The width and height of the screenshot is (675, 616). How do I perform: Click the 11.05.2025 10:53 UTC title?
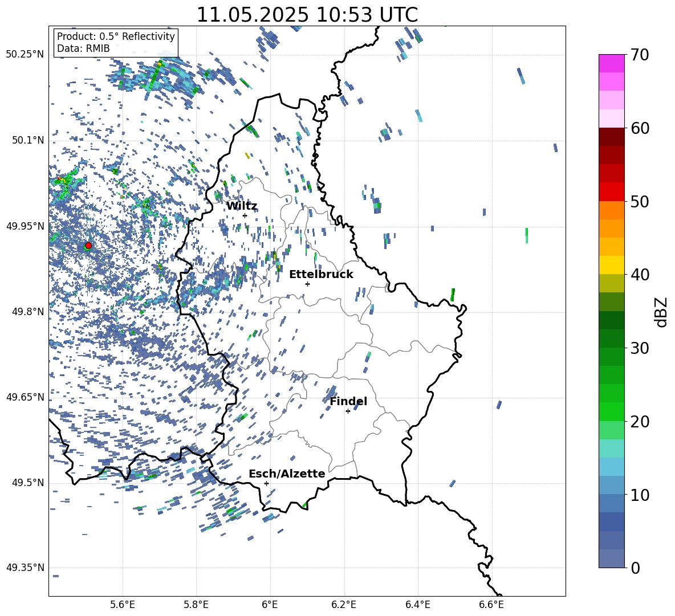(x=307, y=15)
